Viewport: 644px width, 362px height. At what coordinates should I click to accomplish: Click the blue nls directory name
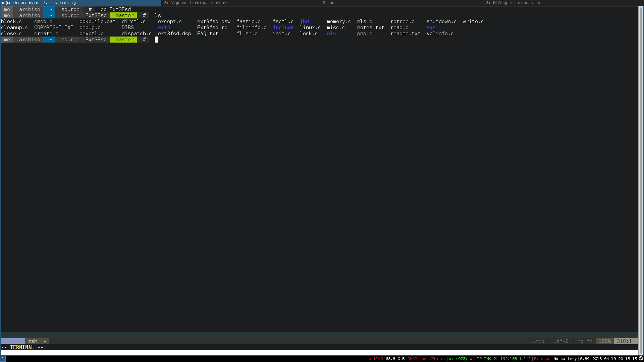[331, 34]
